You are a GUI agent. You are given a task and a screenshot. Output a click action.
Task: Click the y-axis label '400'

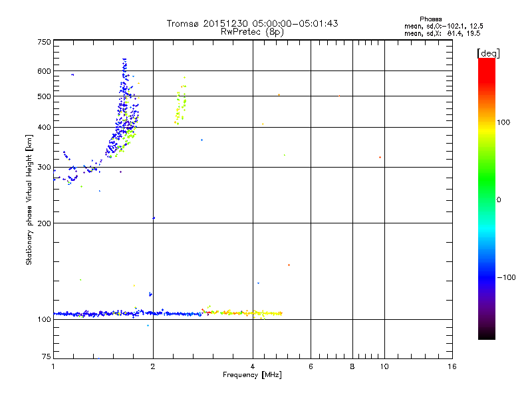pyautogui.click(x=44, y=127)
